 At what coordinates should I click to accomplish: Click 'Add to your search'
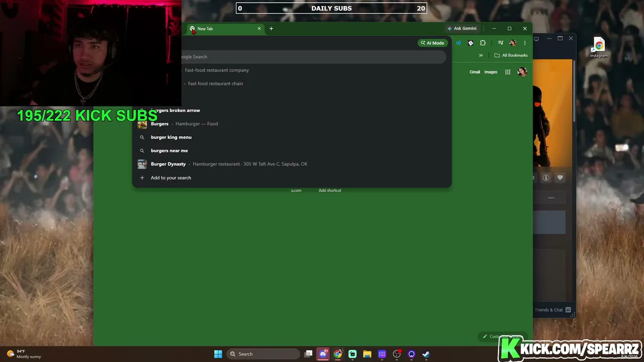coord(292,177)
